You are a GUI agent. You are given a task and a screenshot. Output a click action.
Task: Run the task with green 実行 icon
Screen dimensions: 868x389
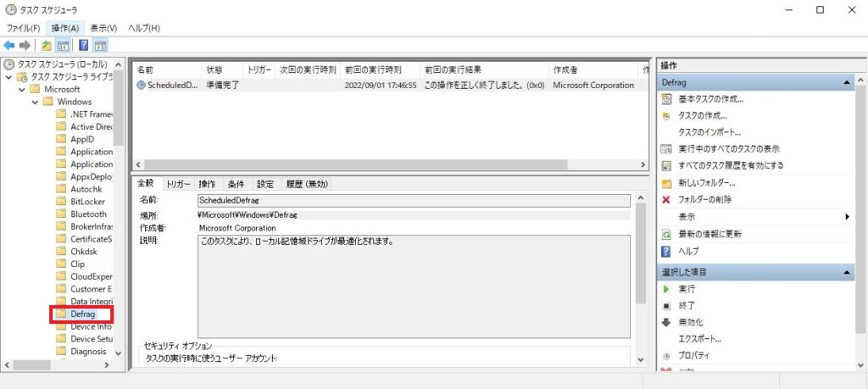(687, 289)
